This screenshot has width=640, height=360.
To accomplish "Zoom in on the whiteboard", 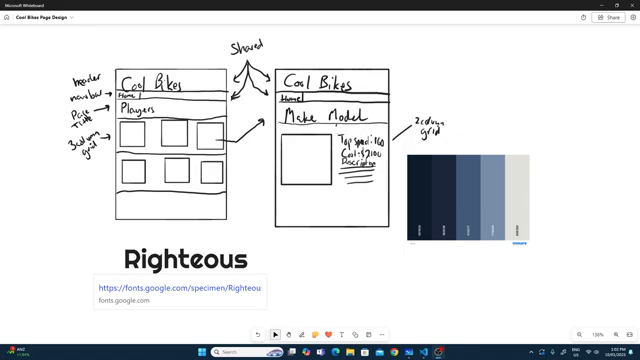I will click(616, 335).
